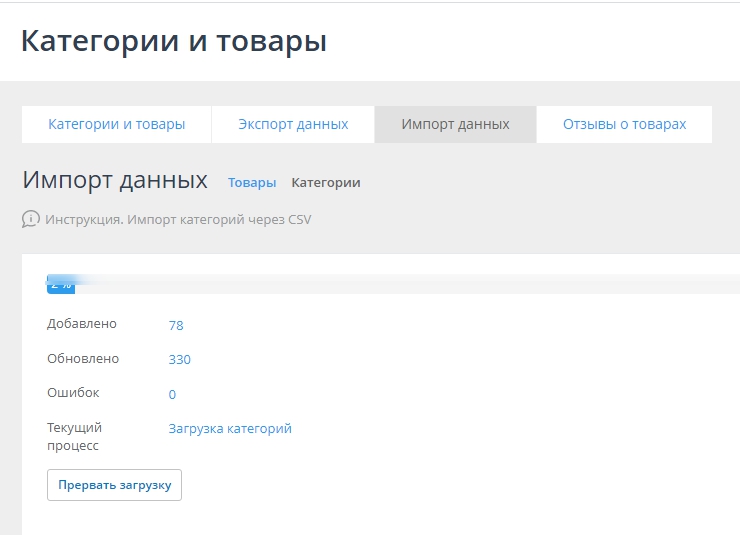
Task: Click the Загрузка категорий process status
Action: [230, 429]
